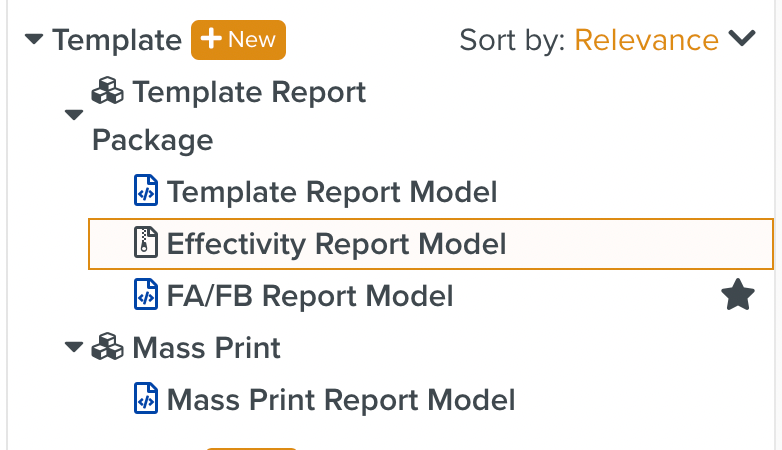Click the code file icon for Mass Print Report Model
Viewport: 782px width, 450px height.
coord(146,400)
